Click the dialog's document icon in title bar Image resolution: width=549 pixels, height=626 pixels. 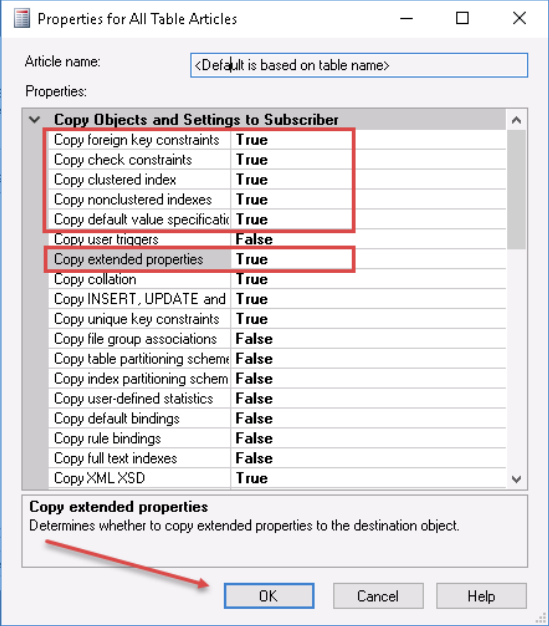coord(22,18)
